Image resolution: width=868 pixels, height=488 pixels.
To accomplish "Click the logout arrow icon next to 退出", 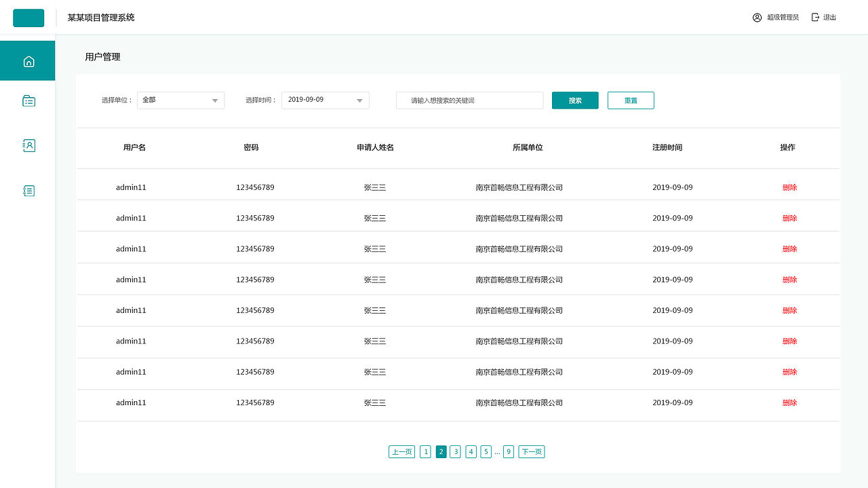I will tap(814, 17).
